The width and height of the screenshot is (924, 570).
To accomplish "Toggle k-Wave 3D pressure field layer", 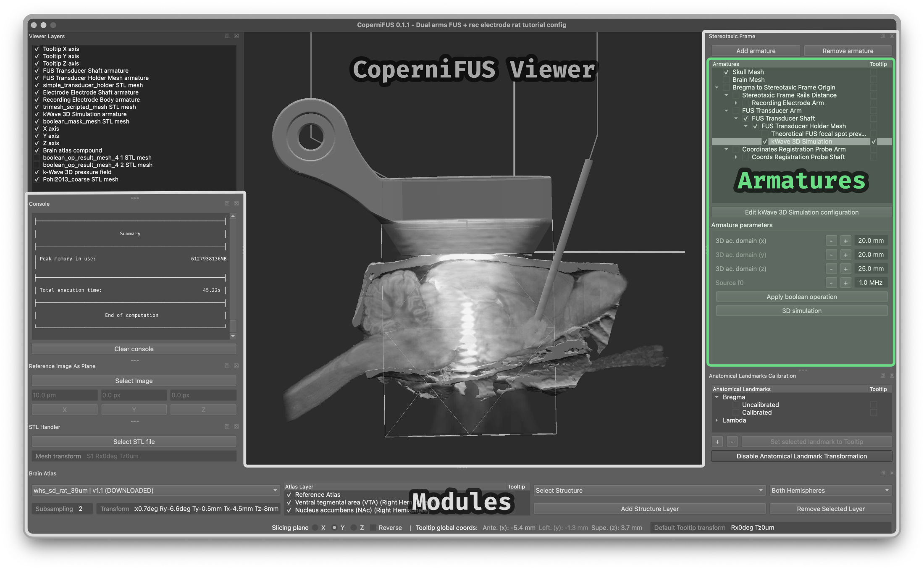I will (x=37, y=172).
